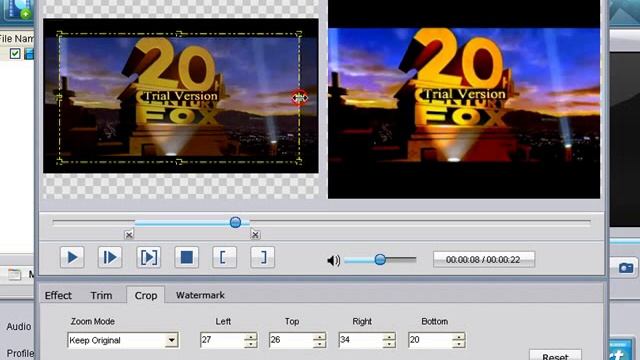Increase the Top crop value

pyautogui.click(x=320, y=336)
